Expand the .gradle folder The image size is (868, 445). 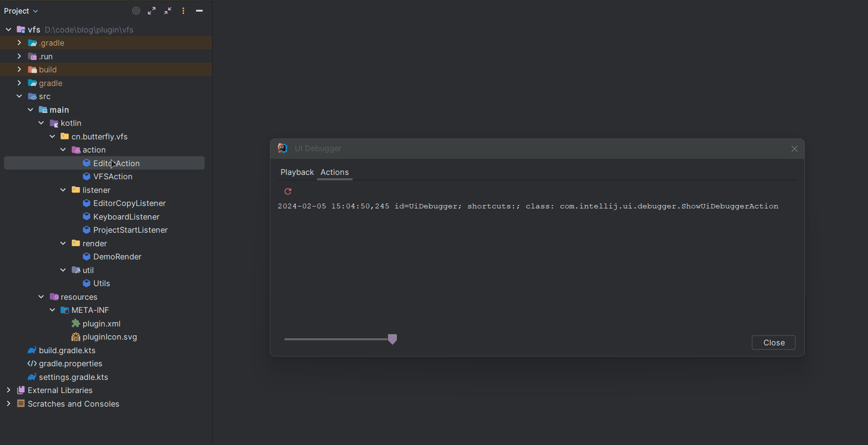coord(19,43)
